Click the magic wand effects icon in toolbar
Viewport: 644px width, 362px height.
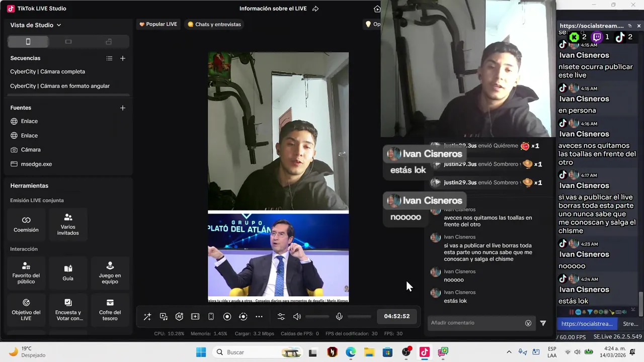(147, 317)
